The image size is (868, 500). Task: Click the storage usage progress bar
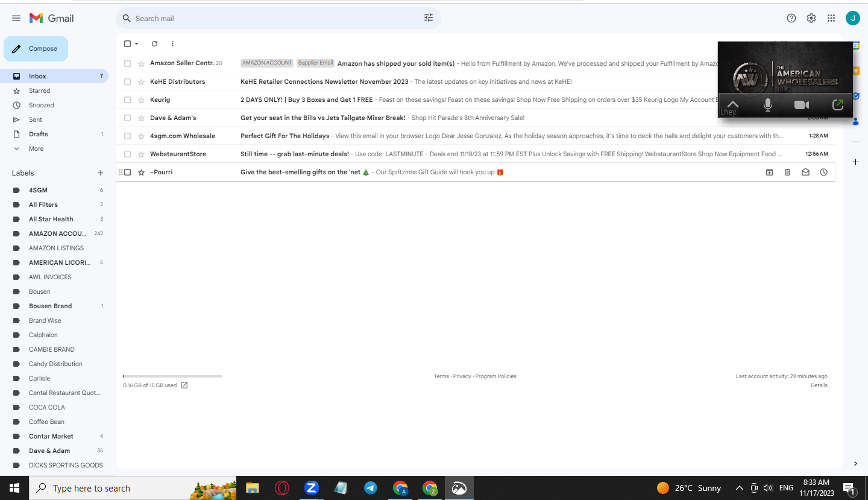(x=172, y=376)
